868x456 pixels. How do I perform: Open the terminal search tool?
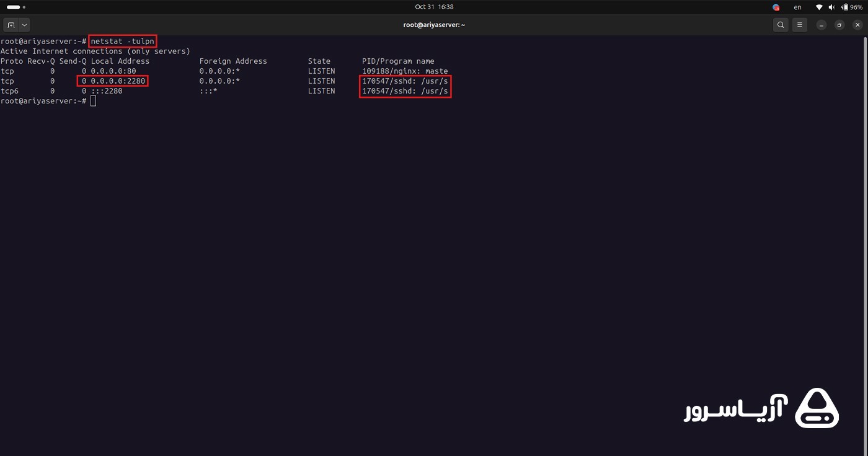(x=781, y=25)
